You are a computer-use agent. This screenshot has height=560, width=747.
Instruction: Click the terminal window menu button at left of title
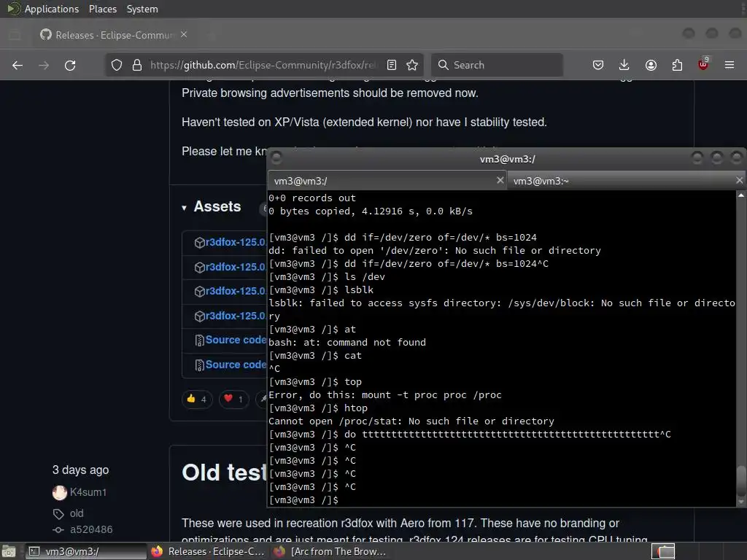coord(276,158)
